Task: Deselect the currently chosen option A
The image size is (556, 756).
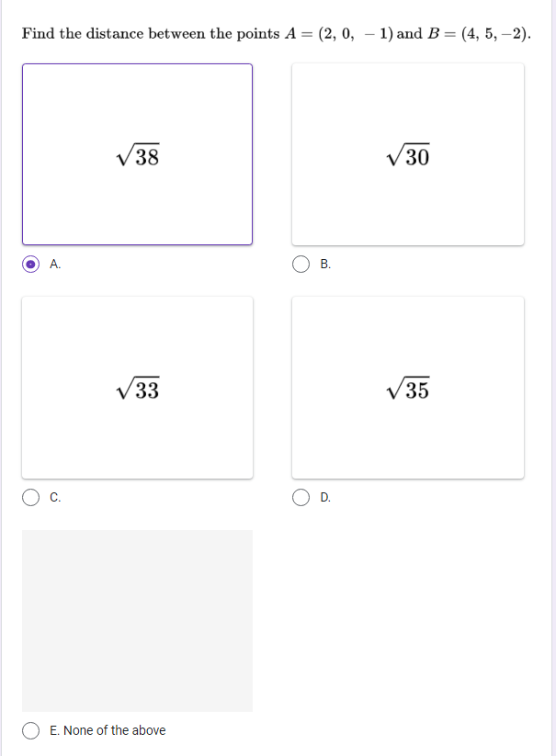Action: (30, 265)
